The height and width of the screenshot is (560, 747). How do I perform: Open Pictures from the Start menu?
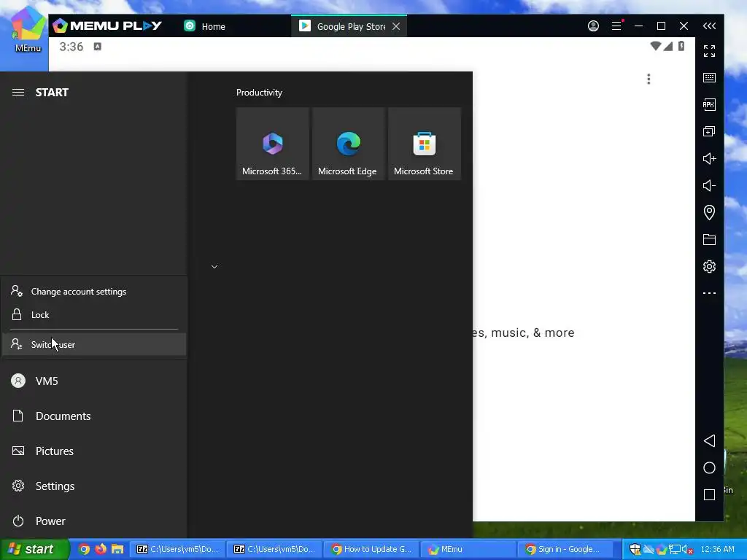tap(94, 451)
